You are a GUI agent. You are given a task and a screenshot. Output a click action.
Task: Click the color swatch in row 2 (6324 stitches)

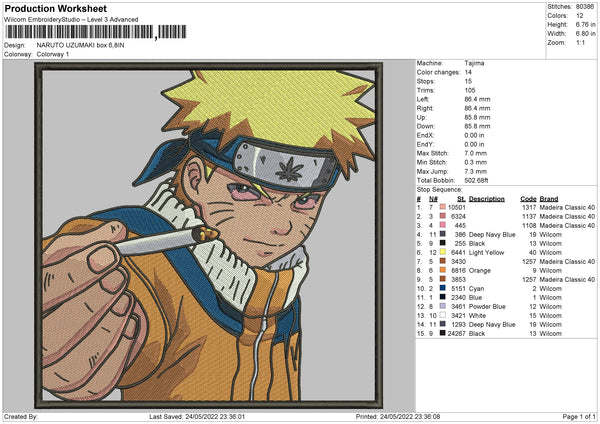coord(443,216)
